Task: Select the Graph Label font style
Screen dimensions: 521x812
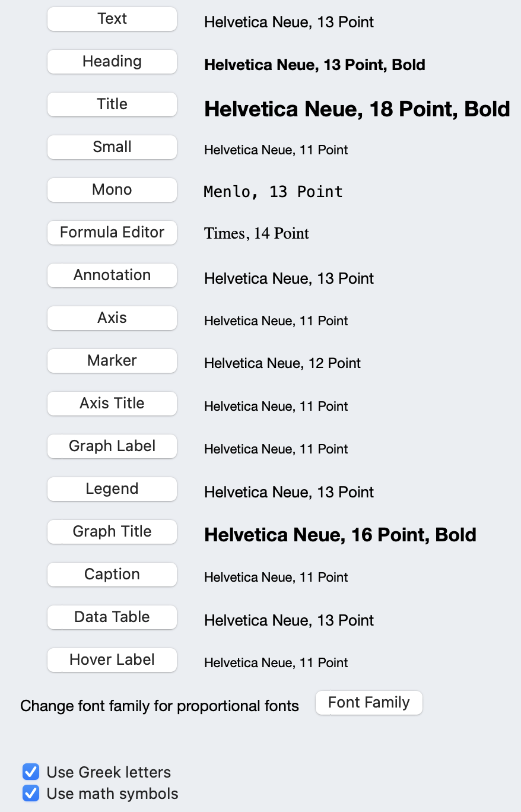Action: click(112, 446)
